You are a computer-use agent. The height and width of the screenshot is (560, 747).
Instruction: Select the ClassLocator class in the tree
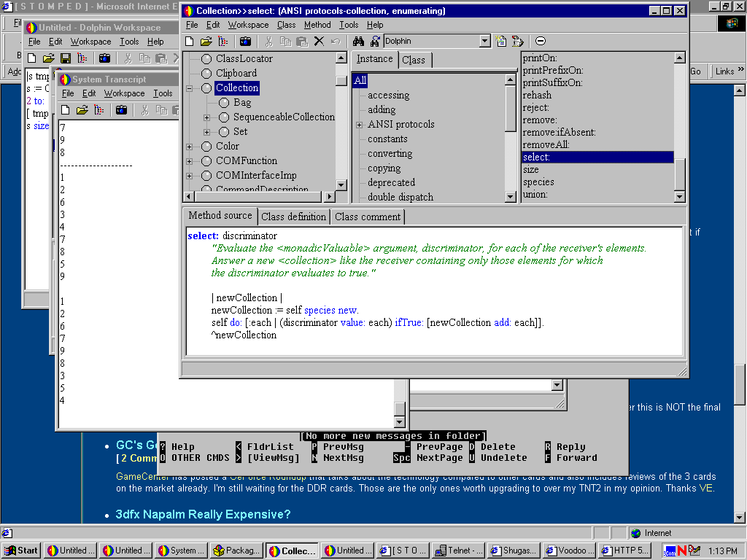pyautogui.click(x=244, y=58)
